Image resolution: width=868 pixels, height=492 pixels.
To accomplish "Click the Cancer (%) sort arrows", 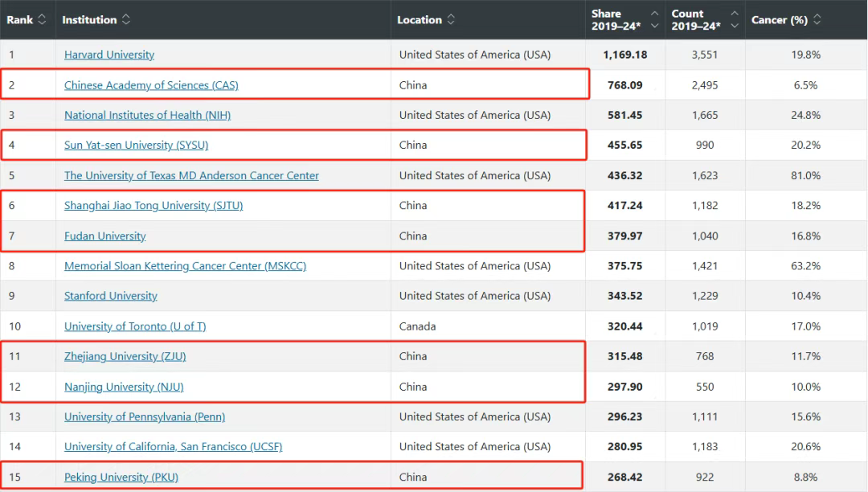I will pos(817,19).
